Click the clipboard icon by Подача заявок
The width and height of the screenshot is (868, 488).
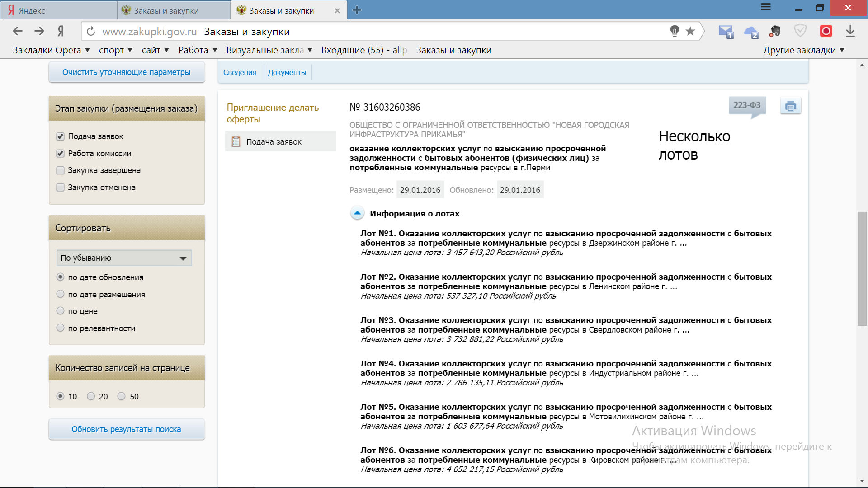coord(236,141)
